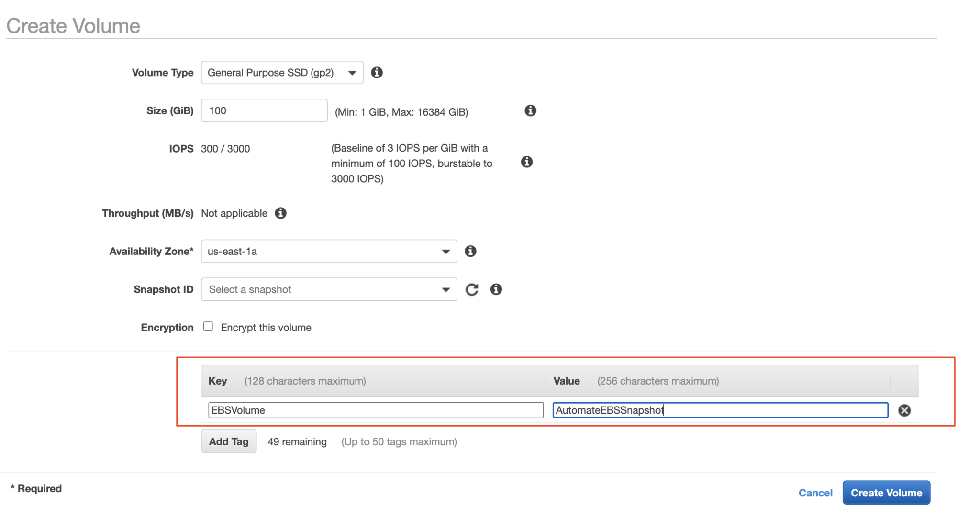The height and width of the screenshot is (517, 980).
Task: Click the Cancel link
Action: 815,493
